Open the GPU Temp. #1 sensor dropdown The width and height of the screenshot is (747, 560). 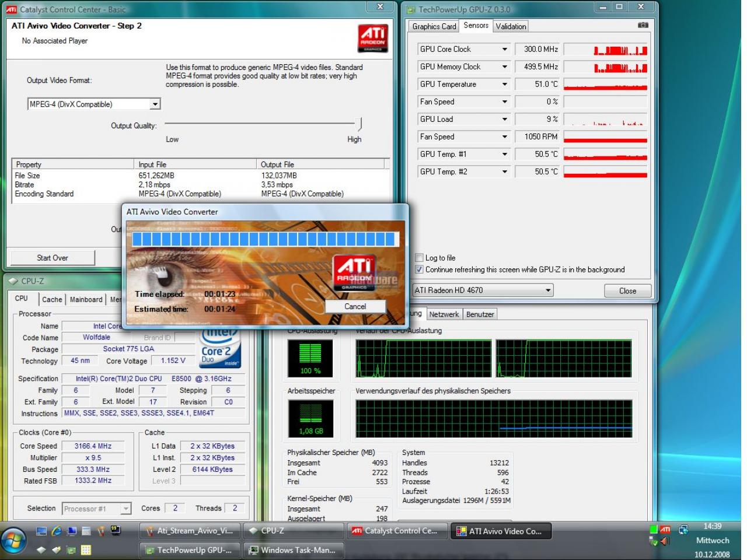[x=505, y=155]
